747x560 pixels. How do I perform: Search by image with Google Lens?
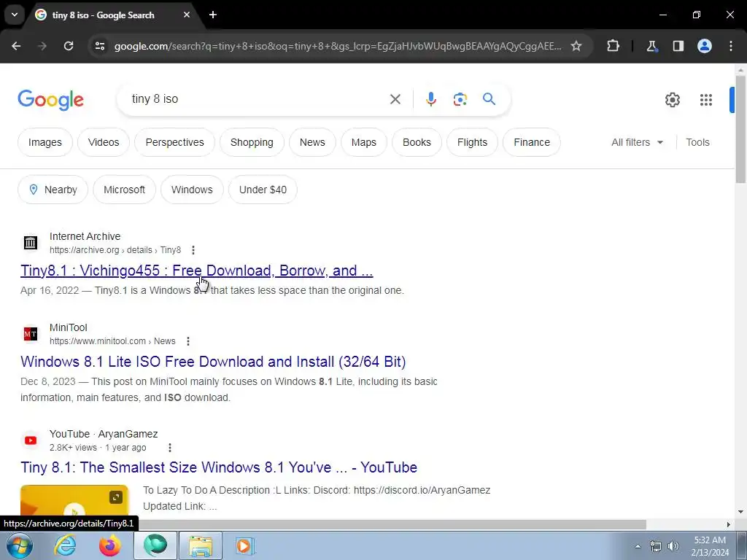[460, 99]
